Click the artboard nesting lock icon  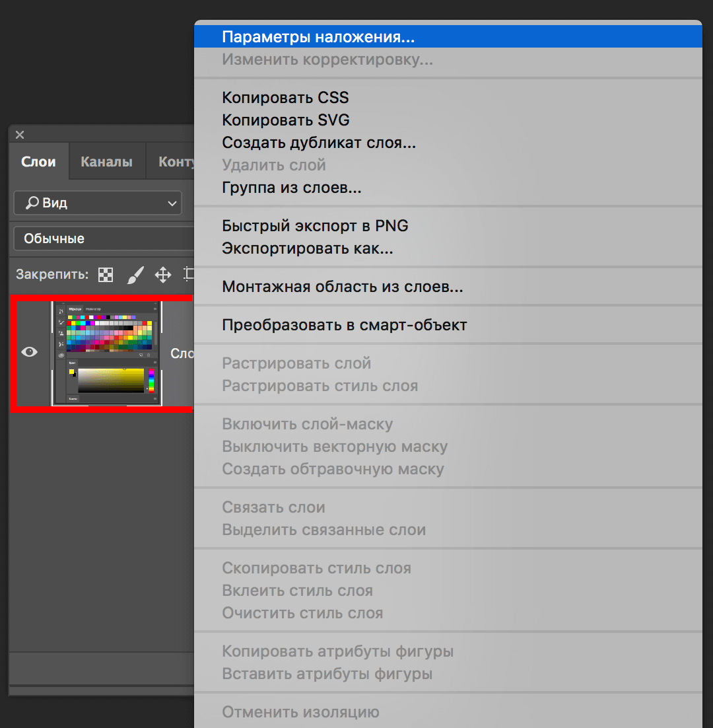point(188,274)
